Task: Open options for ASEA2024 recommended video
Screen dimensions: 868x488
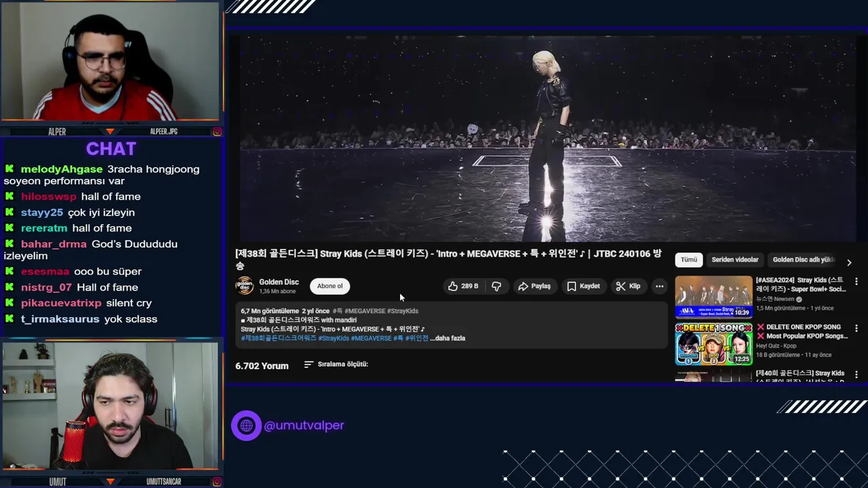Action: [856, 281]
